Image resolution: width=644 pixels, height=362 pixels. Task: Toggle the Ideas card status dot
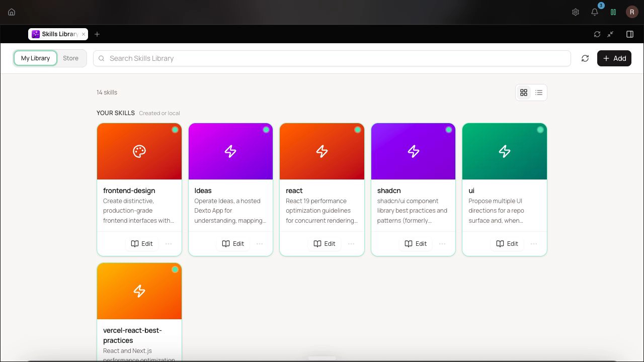pos(266,130)
